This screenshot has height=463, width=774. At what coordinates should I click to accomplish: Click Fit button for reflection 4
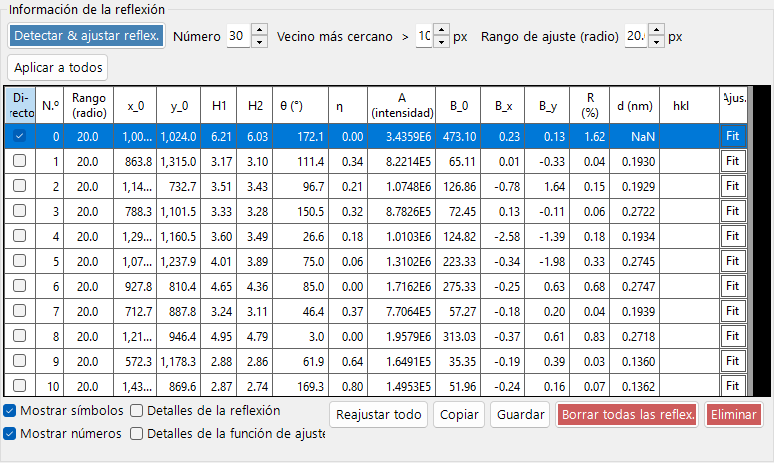[733, 236]
